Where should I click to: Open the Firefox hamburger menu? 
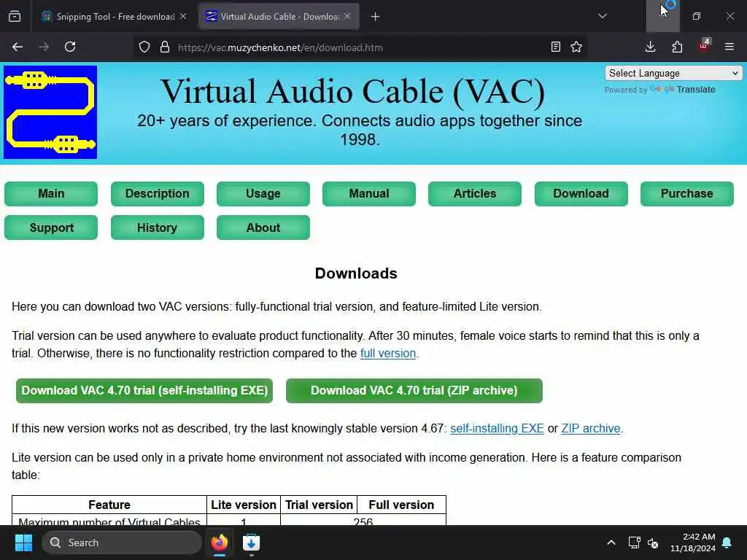(729, 47)
